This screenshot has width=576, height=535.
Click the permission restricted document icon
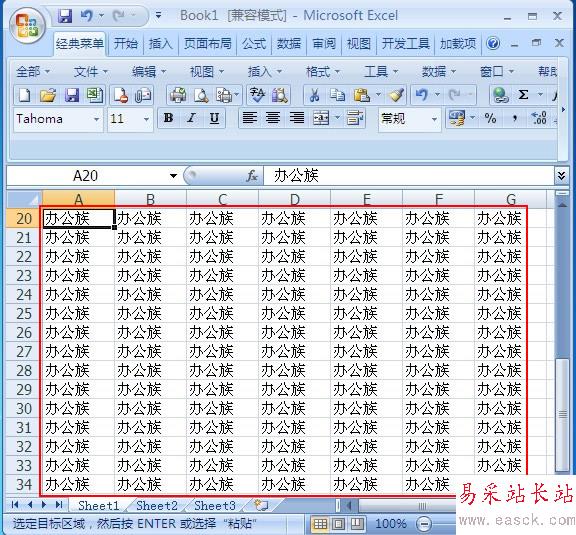tap(120, 96)
